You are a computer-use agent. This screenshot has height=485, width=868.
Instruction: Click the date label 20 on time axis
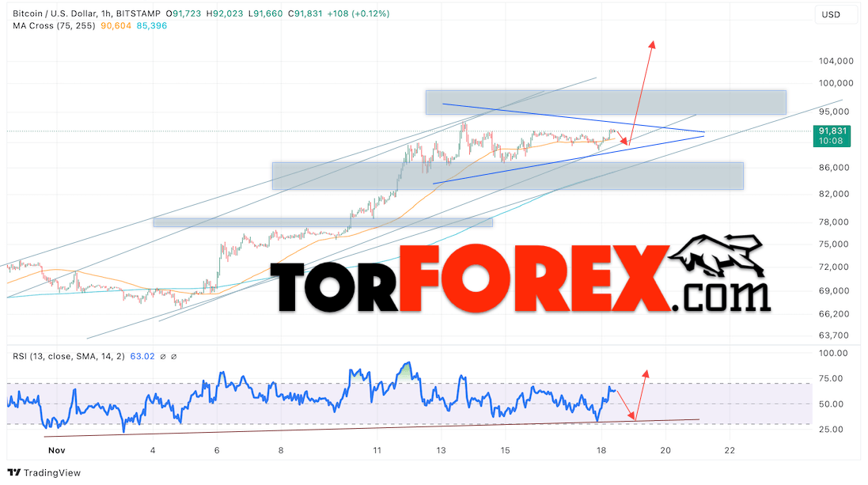coord(665,450)
